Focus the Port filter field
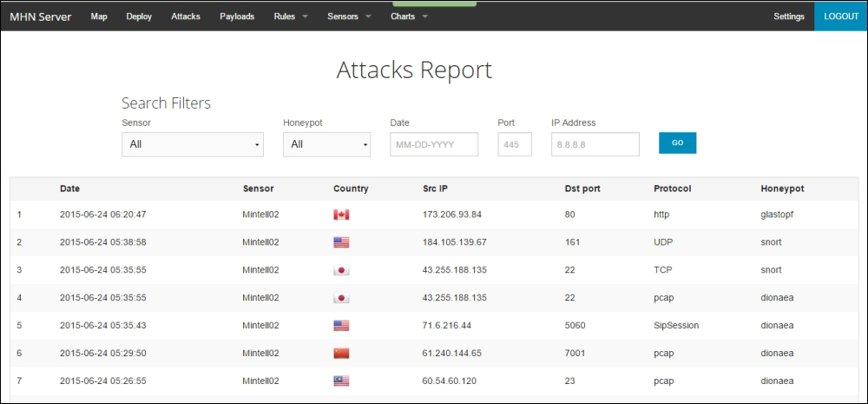 click(515, 144)
